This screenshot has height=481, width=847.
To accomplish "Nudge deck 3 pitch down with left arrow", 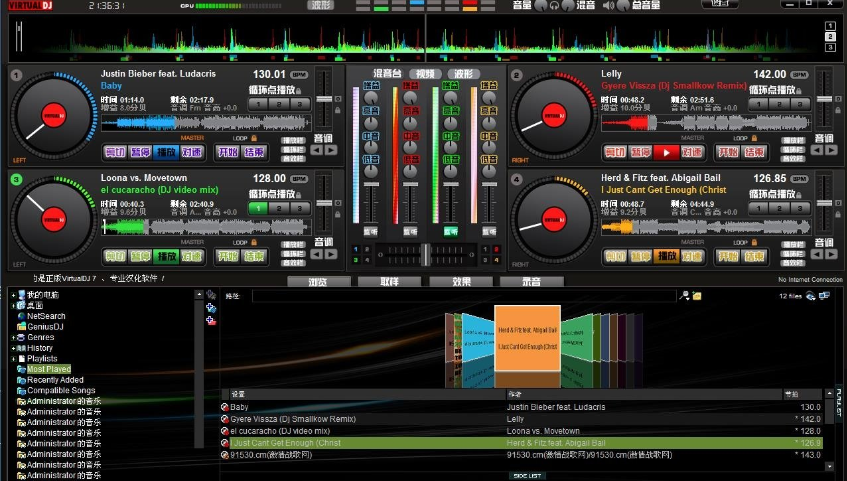I will [317, 254].
